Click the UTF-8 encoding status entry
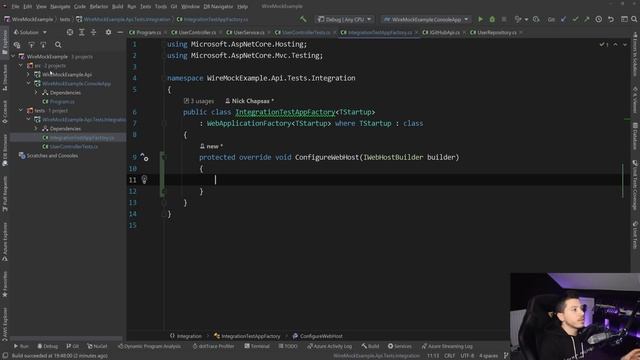 coord(467,356)
